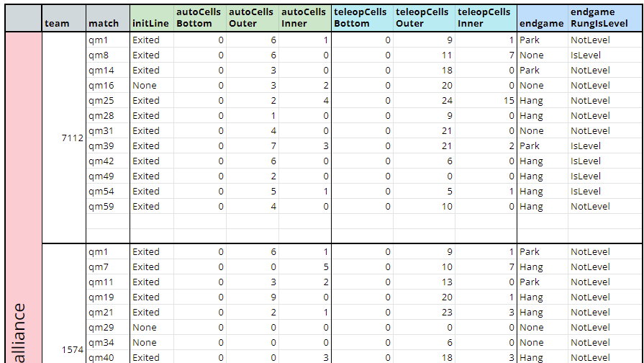Click the qm19 match cell
Screen dimensions: 644x363
click(x=108, y=297)
